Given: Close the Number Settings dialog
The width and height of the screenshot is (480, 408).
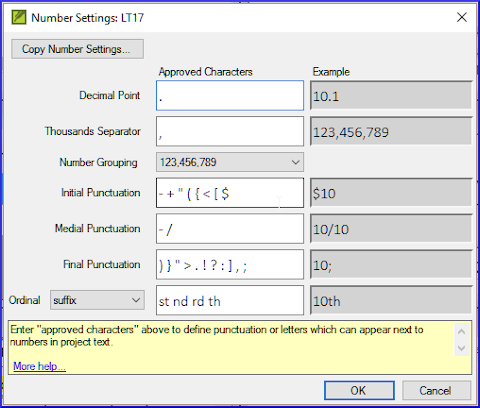Looking at the screenshot, I should pos(462,17).
